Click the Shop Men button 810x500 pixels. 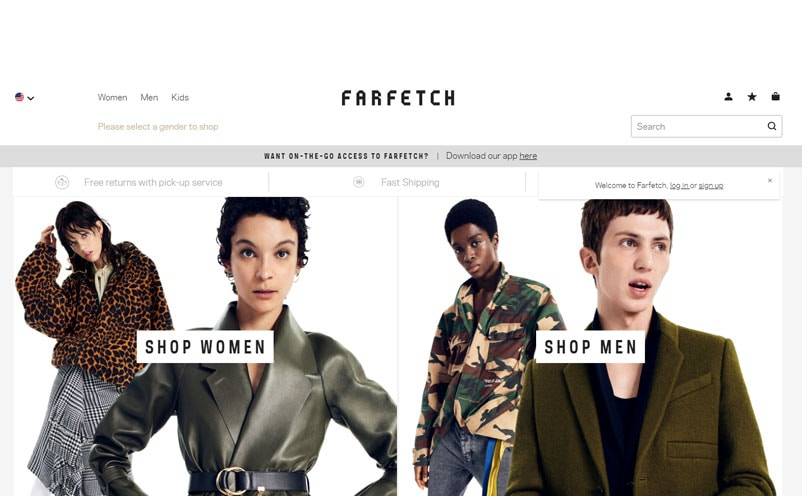tap(590, 347)
